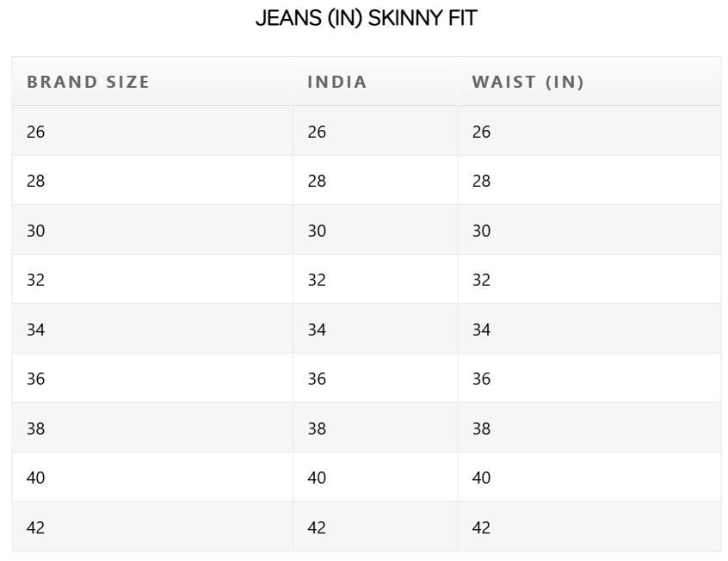Click India size 40 cell
Image resolution: width=728 pixels, height=561 pixels.
[375, 477]
